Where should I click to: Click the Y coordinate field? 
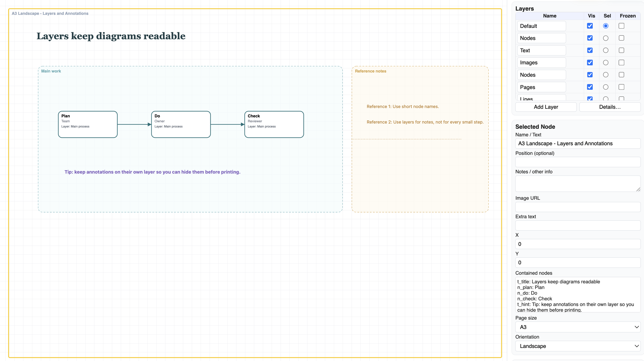point(578,263)
